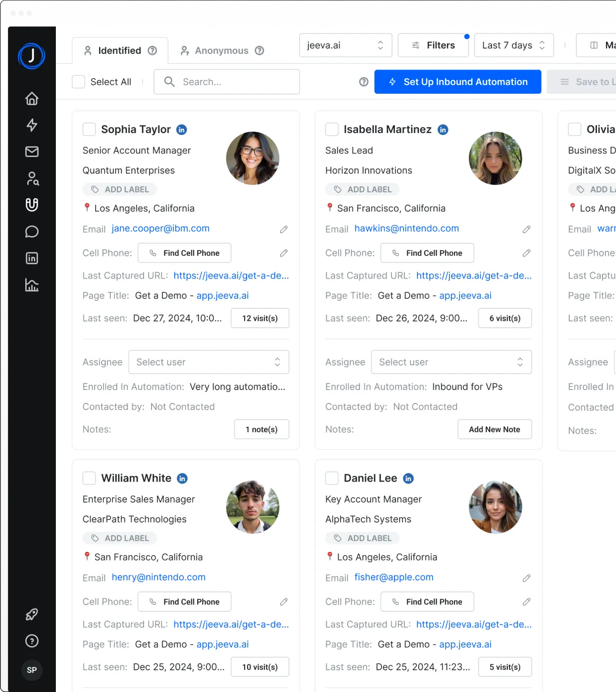Check the Select All checkbox
Viewport: 616px width, 692px height.
(79, 82)
